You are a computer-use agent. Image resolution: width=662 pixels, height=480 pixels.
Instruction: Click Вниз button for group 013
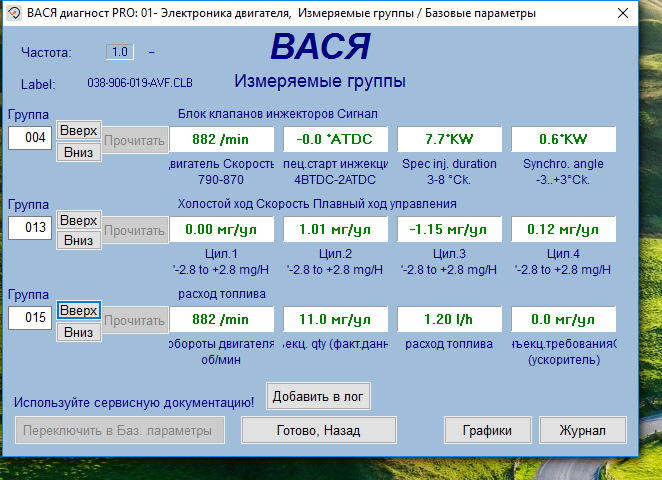tap(78, 240)
